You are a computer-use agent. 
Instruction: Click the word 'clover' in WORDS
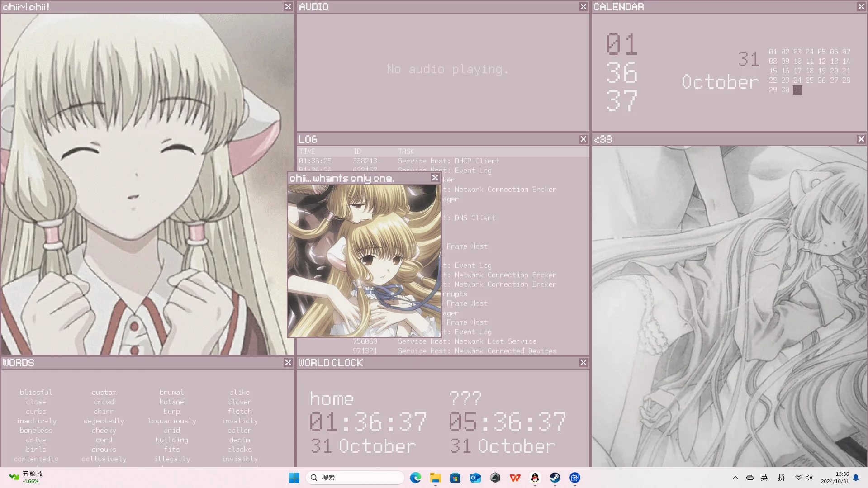[239, 402]
